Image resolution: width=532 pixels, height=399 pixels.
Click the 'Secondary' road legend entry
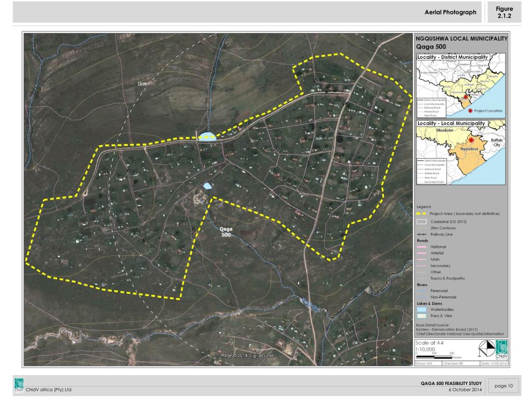point(441,266)
